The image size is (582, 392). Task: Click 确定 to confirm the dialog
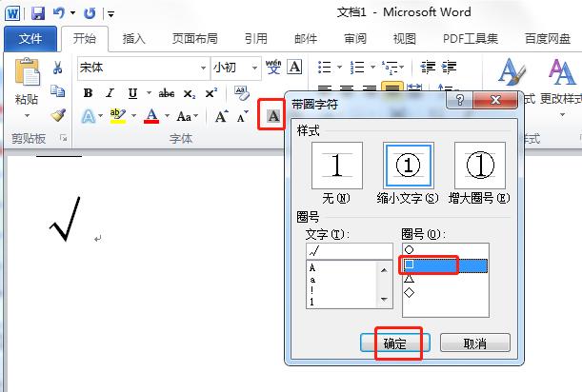(x=395, y=343)
